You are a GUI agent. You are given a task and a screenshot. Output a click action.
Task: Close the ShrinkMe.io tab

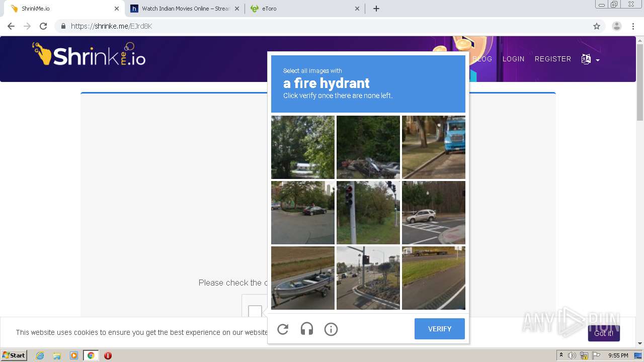[117, 9]
